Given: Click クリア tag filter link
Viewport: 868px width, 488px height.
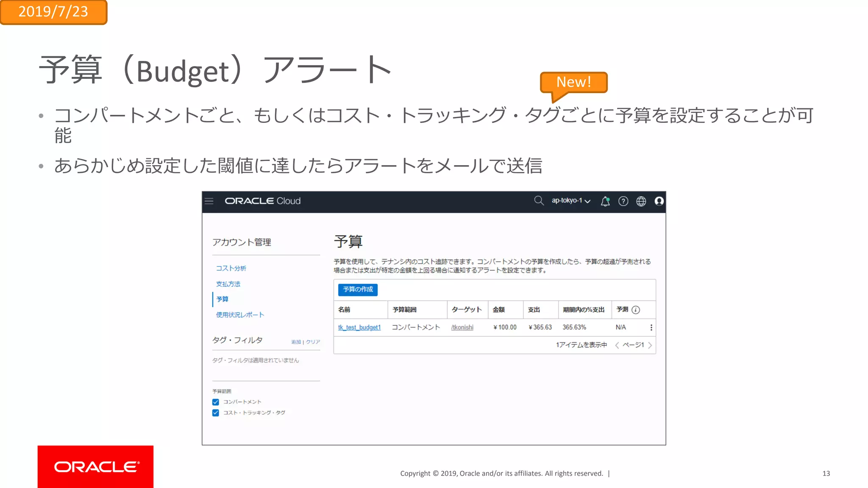Looking at the screenshot, I should (x=313, y=342).
